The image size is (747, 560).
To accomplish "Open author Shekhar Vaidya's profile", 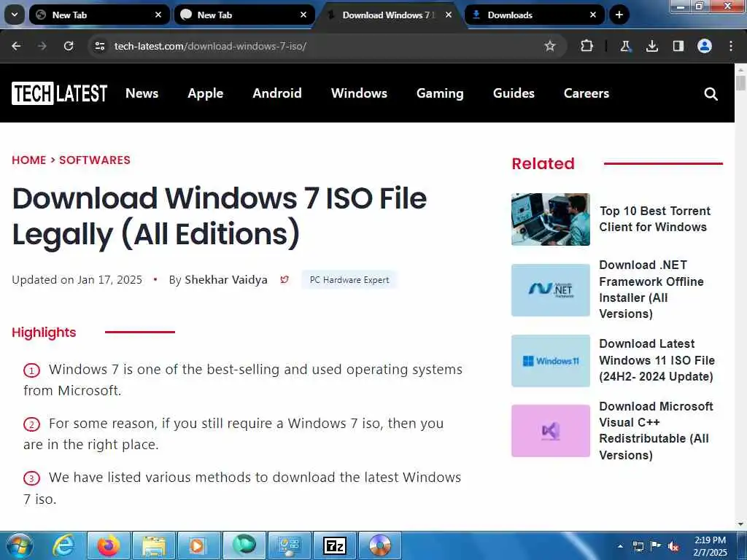I will 226,279.
